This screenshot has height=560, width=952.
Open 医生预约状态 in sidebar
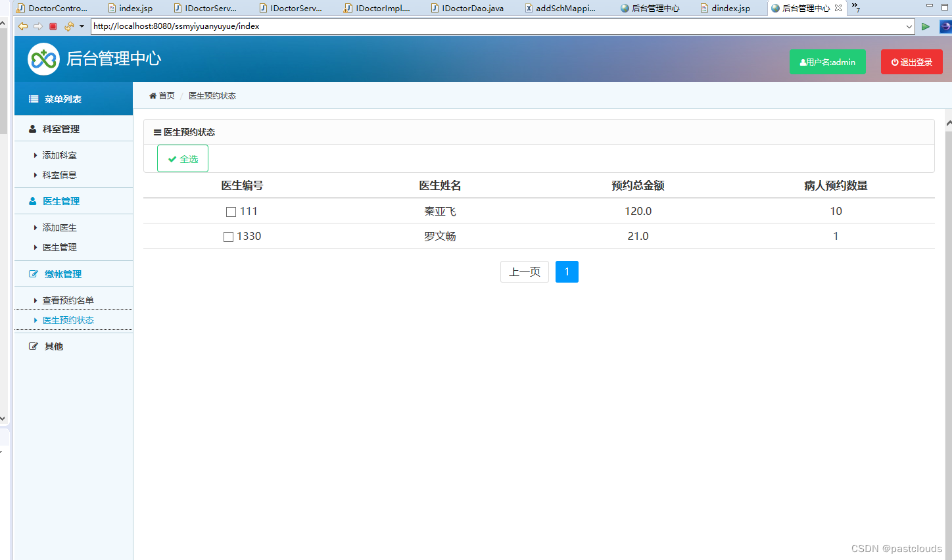click(x=68, y=320)
